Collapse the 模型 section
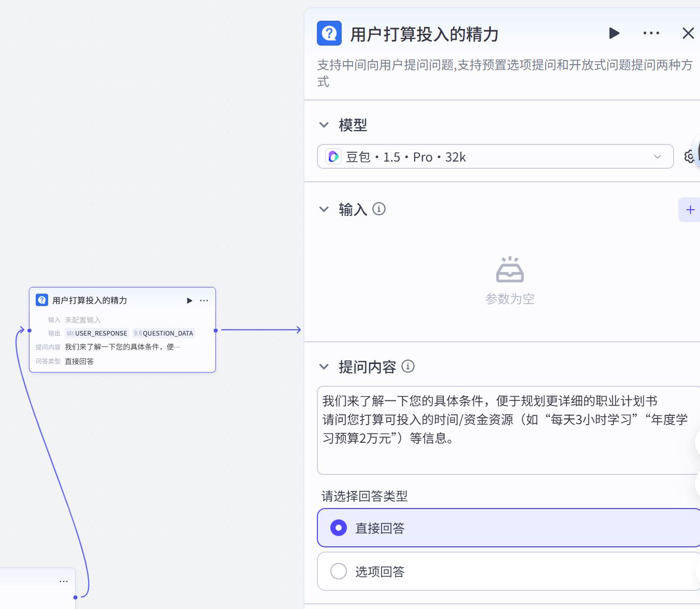Image resolution: width=700 pixels, height=609 pixels. [324, 125]
